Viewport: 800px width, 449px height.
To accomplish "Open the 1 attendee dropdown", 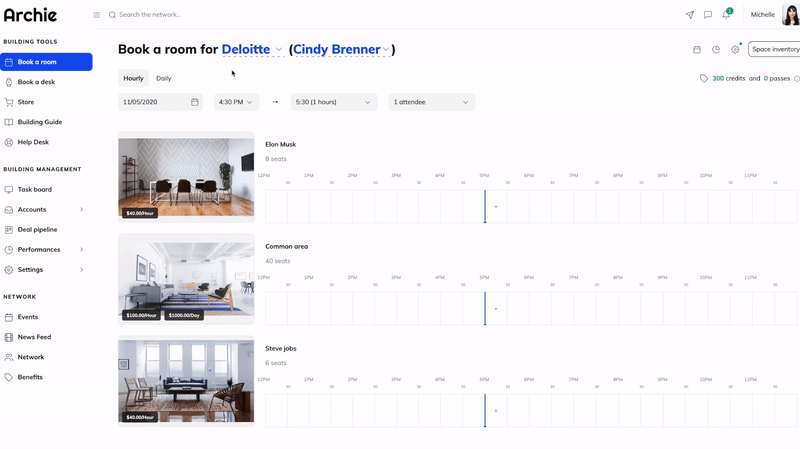I will (432, 102).
